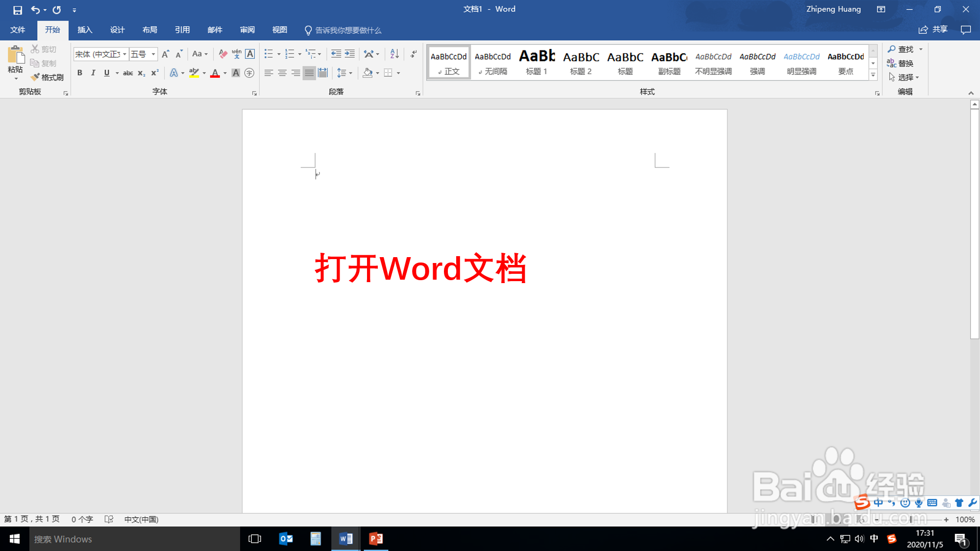Open the font size dropdown (五号)
The width and height of the screenshot is (980, 551).
[x=153, y=54]
